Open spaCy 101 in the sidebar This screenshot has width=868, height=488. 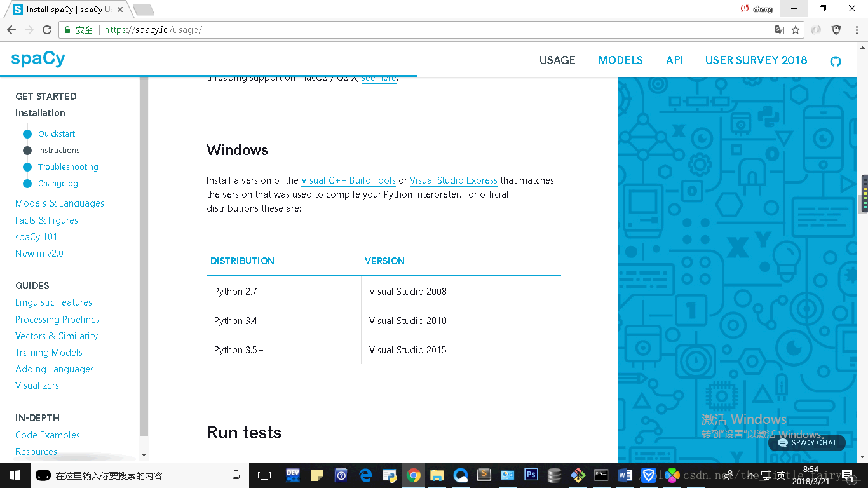pyautogui.click(x=36, y=237)
